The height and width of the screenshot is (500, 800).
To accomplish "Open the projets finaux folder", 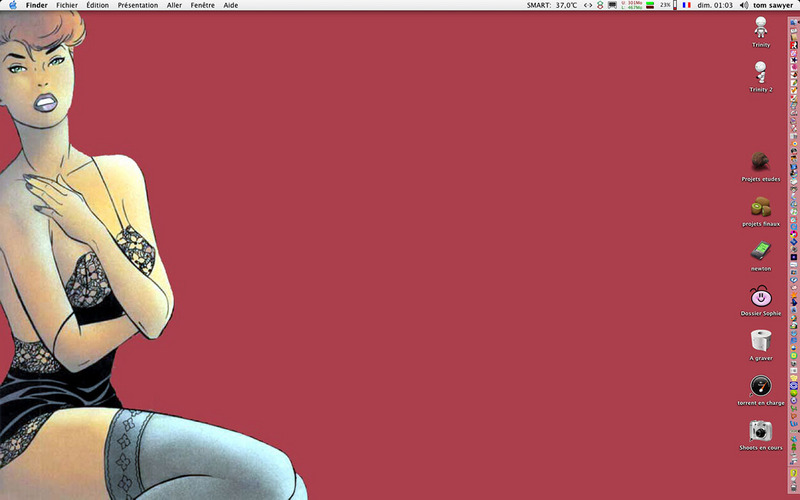I will (761, 207).
